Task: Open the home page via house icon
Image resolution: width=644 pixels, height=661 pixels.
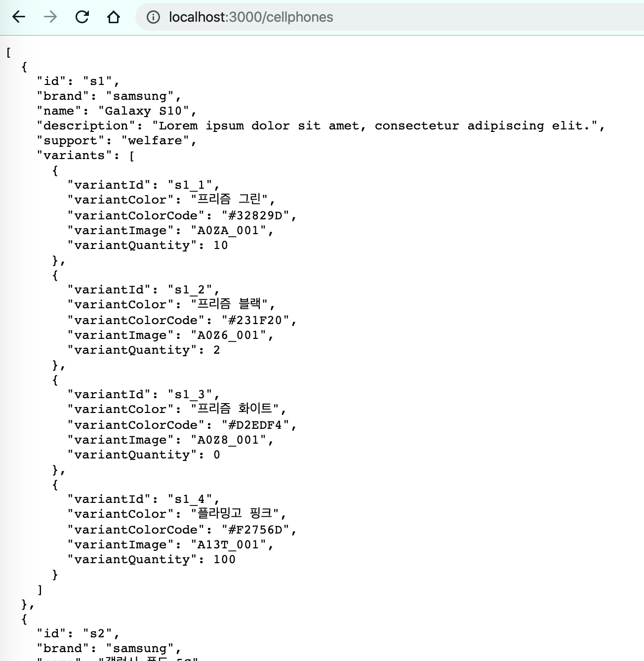Action: pos(114,17)
